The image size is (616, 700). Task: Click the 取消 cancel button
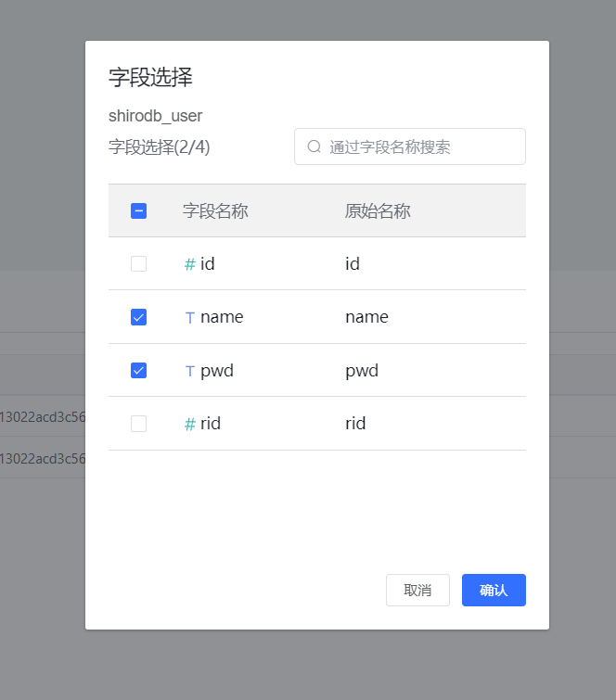417,590
